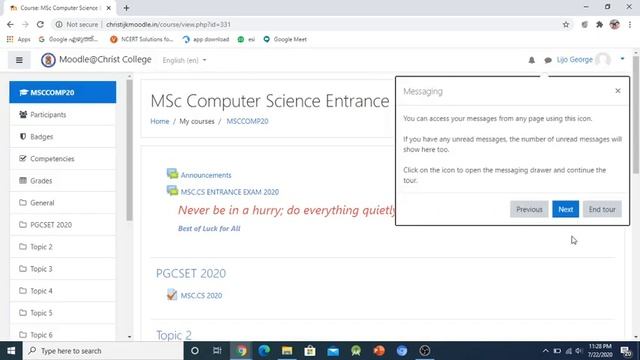Go to PGCSET 2020 in sidebar
640x360 pixels.
tap(62, 225)
